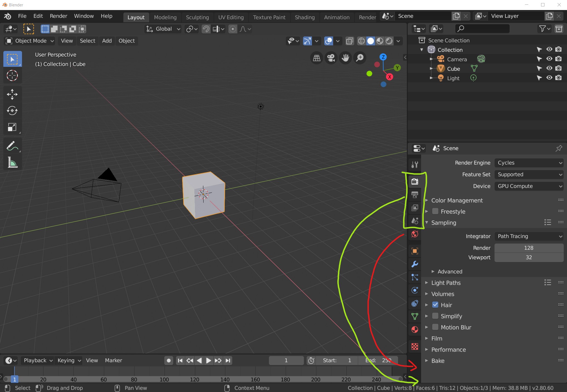Switch to the Sculpting workspace tab

point(197,17)
